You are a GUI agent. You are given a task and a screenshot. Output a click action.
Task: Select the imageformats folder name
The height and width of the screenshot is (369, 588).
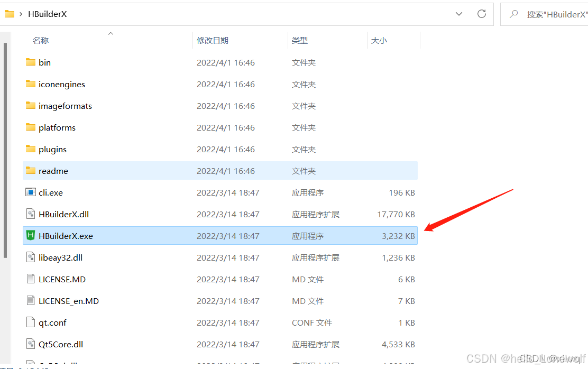(65, 106)
